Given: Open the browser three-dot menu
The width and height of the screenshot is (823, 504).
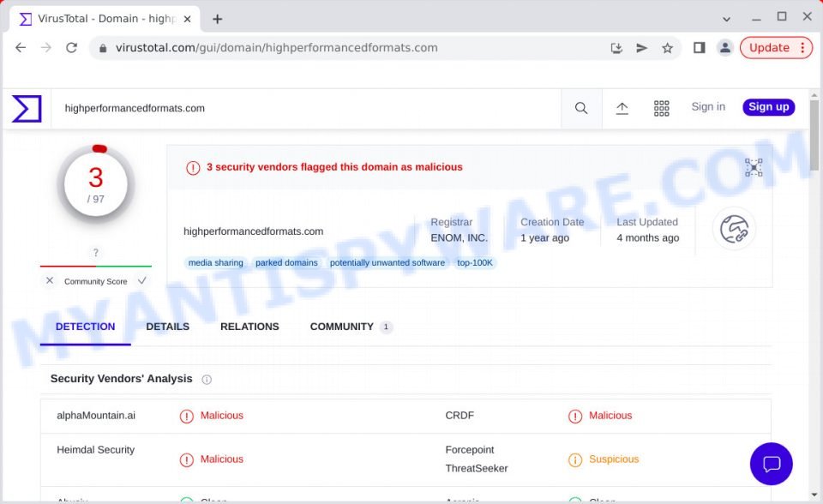Looking at the screenshot, I should [802, 48].
